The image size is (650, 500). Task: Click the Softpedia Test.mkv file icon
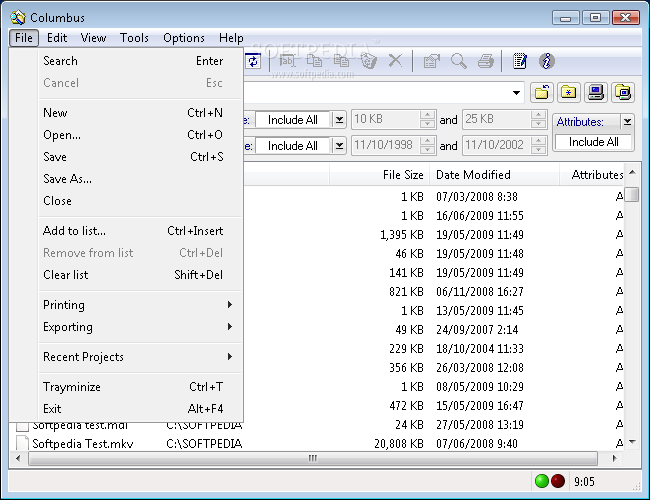pos(22,444)
